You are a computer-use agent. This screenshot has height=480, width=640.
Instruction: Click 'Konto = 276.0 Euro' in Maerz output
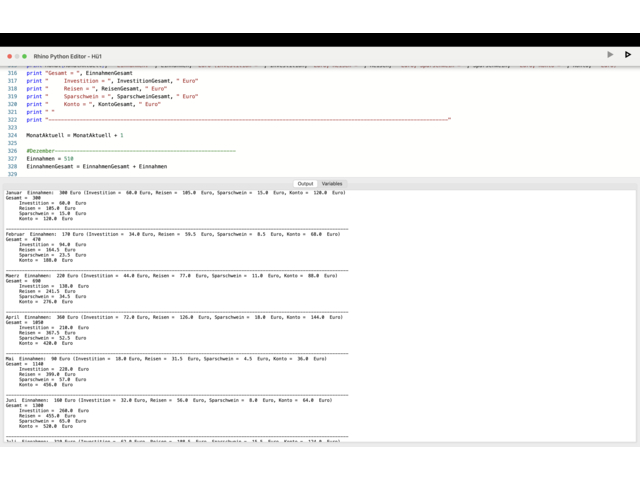(46, 302)
